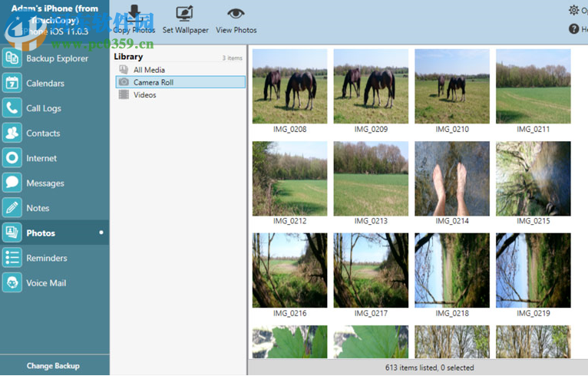Select the IMG_0212 thumbnail
This screenshot has height=376, width=588.
[x=290, y=179]
